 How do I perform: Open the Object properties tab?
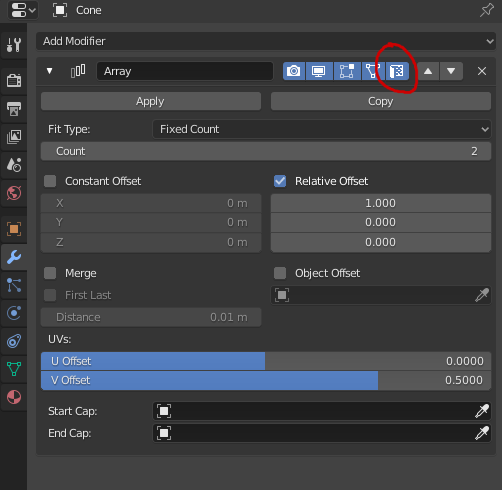[x=14, y=229]
